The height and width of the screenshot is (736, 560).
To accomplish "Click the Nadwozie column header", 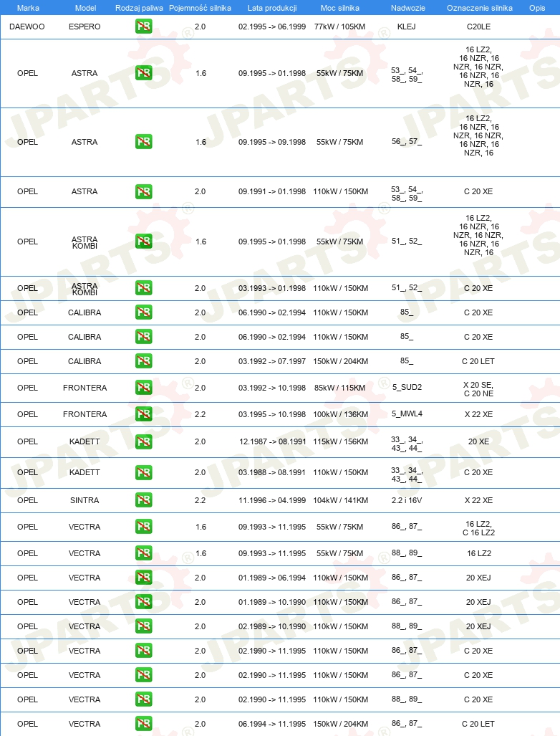I will coord(408,8).
